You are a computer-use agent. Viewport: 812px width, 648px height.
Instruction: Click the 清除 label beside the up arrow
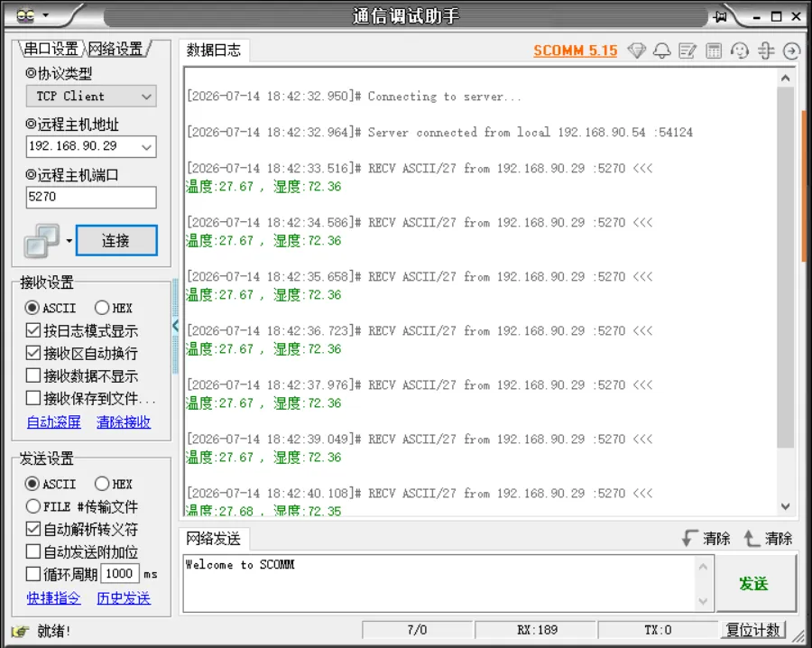coord(779,539)
